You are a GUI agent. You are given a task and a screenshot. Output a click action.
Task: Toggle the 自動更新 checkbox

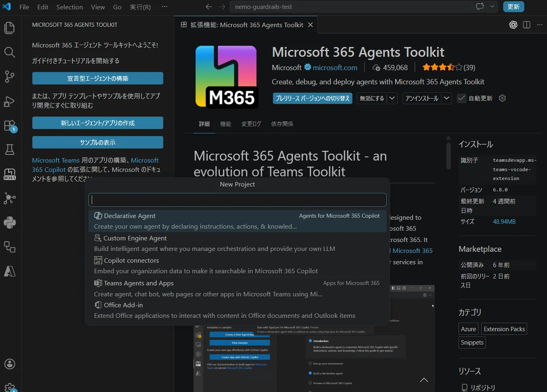[x=461, y=98]
